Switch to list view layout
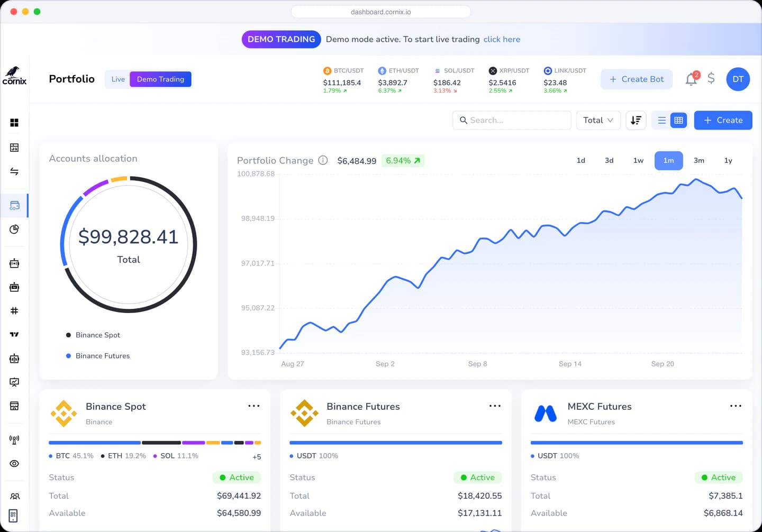The height and width of the screenshot is (532, 762). coord(661,120)
